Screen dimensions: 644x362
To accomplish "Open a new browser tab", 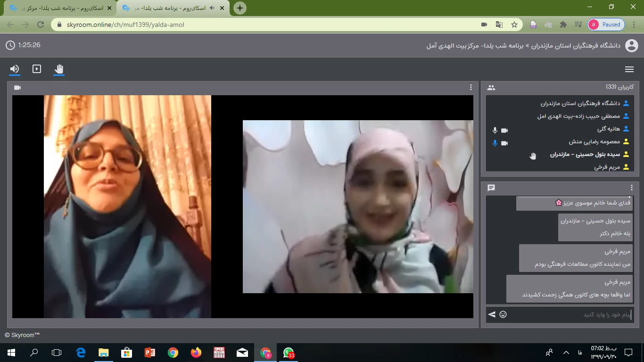I will (x=240, y=8).
